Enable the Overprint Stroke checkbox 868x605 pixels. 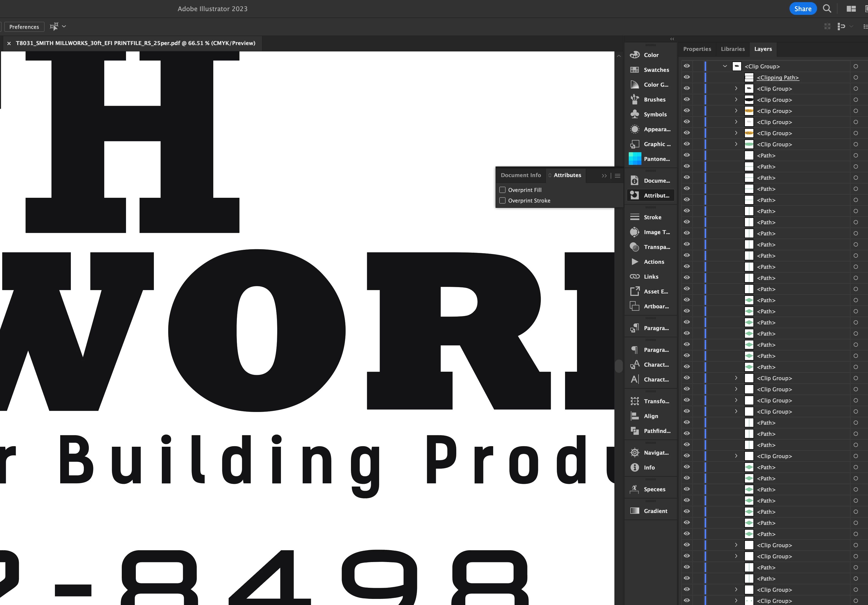(x=502, y=201)
